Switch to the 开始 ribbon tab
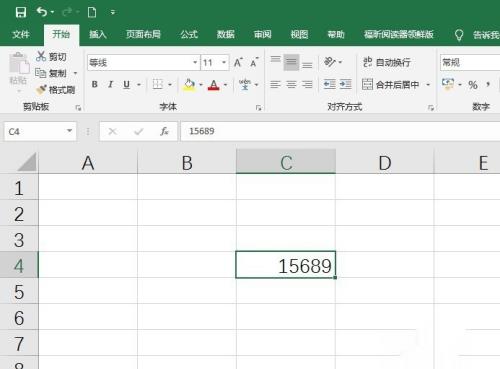 click(x=61, y=34)
